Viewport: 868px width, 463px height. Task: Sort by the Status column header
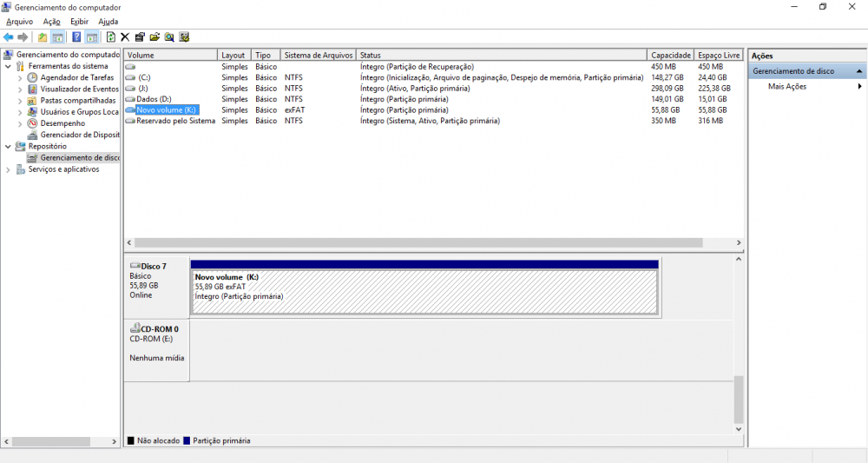tap(502, 55)
